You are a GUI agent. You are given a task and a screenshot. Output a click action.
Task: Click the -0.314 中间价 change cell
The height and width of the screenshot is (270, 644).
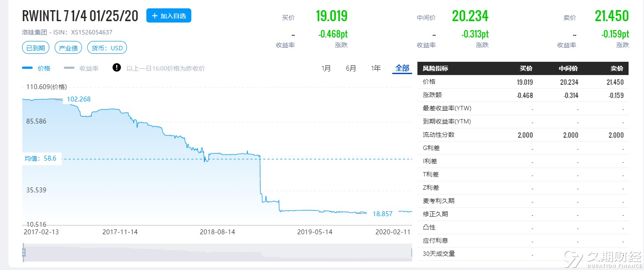(570, 95)
